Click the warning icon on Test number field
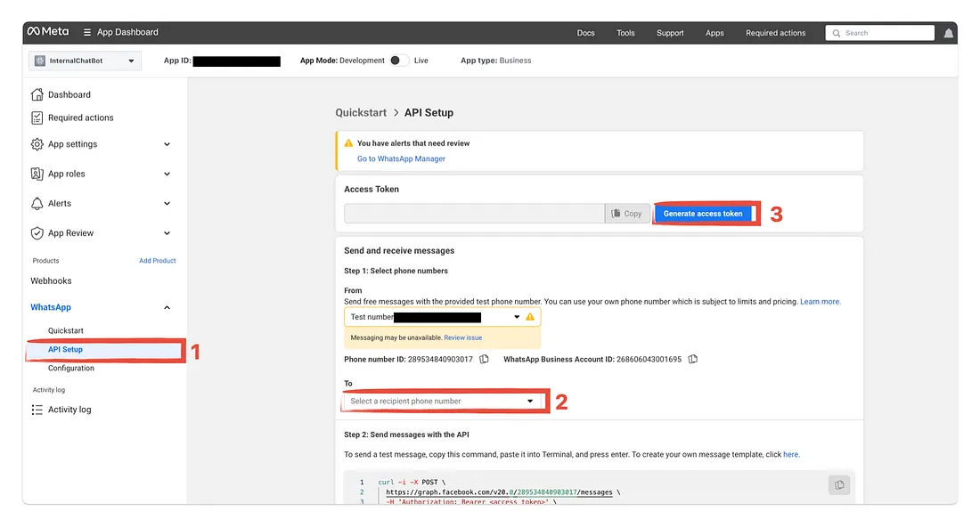This screenshot has width=980, height=528. coord(530,317)
